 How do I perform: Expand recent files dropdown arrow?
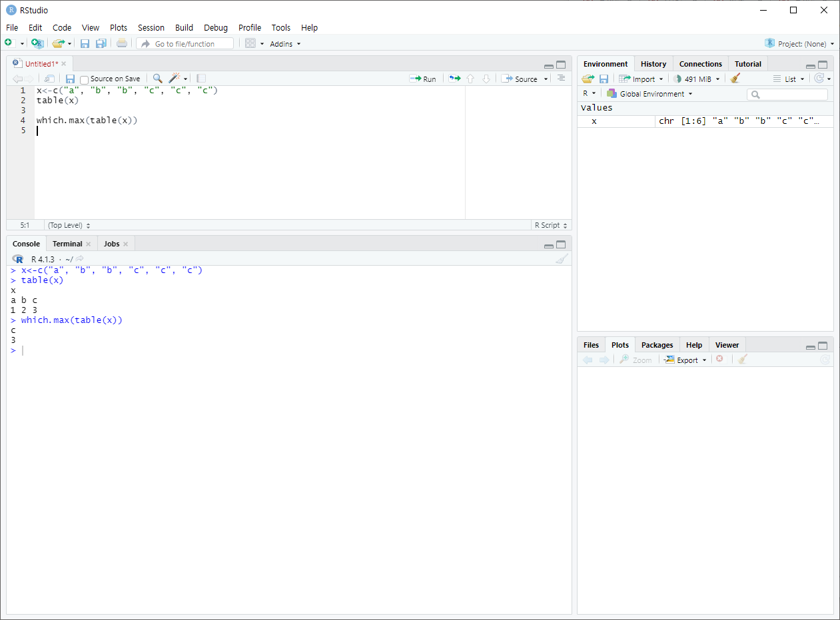click(x=69, y=44)
